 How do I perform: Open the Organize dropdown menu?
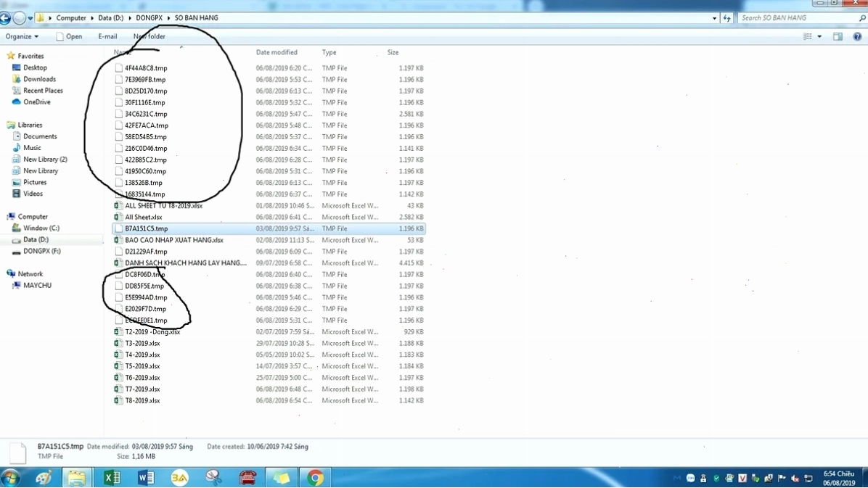tap(22, 36)
